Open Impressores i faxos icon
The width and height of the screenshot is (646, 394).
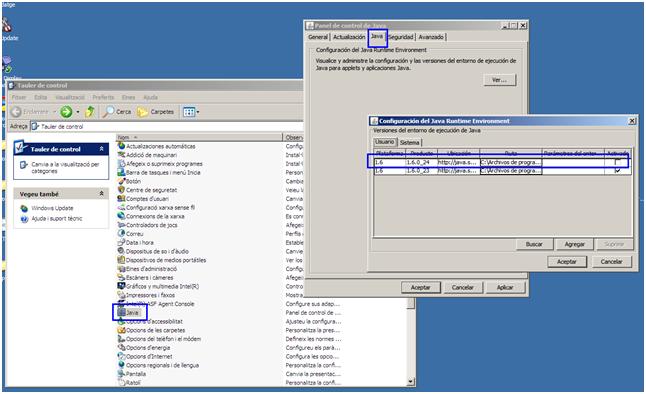point(121,295)
